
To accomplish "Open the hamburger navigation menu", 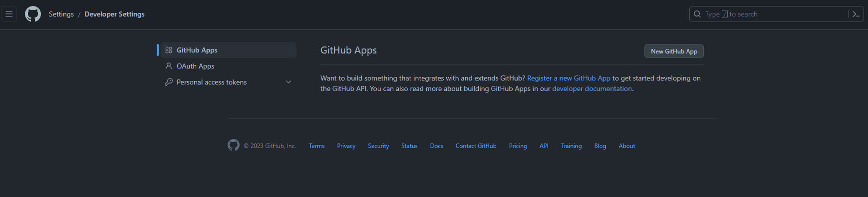I will coord(9,14).
